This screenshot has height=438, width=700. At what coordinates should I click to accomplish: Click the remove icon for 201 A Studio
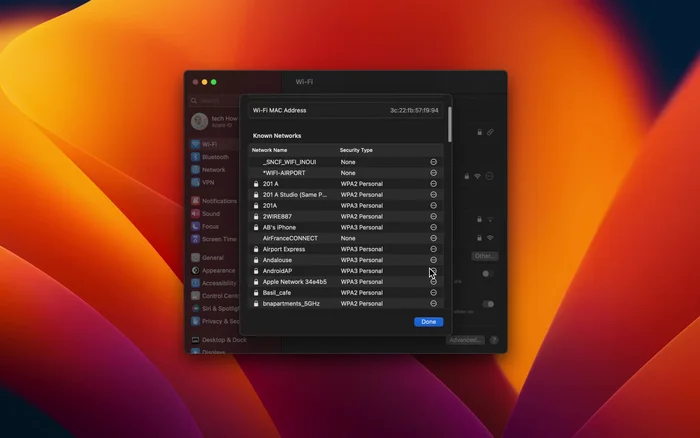click(433, 195)
